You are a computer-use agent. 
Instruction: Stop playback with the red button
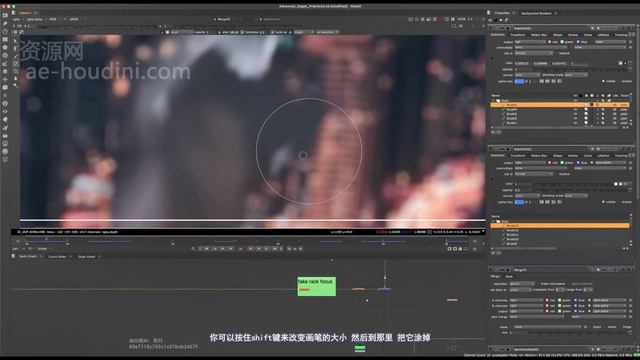(240, 249)
